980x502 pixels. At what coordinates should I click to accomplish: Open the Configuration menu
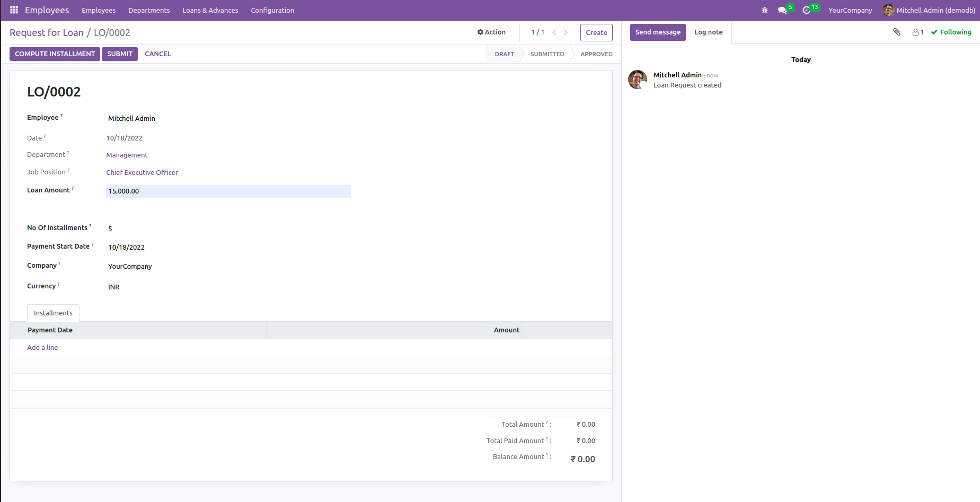[x=272, y=10]
